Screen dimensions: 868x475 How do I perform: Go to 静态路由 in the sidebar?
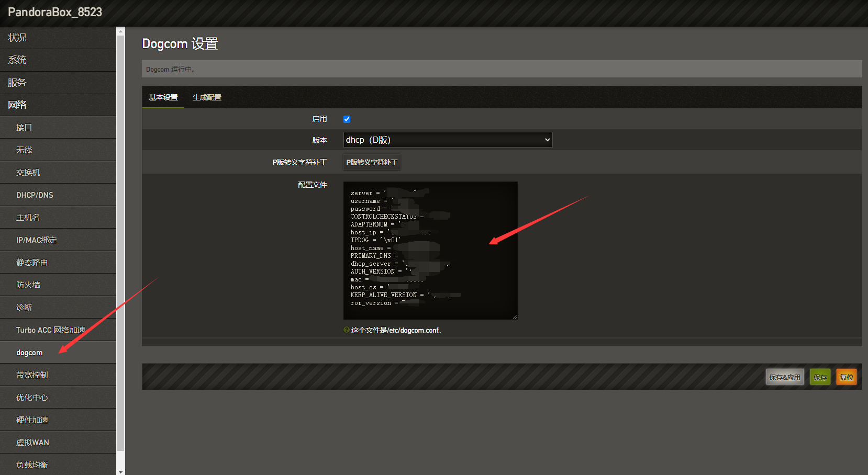58,263
